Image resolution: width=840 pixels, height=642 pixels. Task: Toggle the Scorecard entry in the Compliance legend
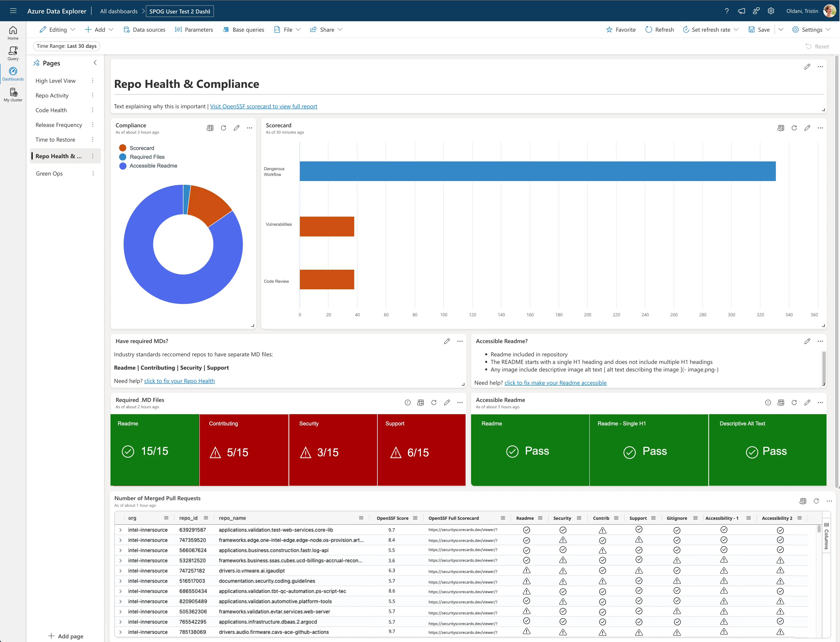coord(142,148)
